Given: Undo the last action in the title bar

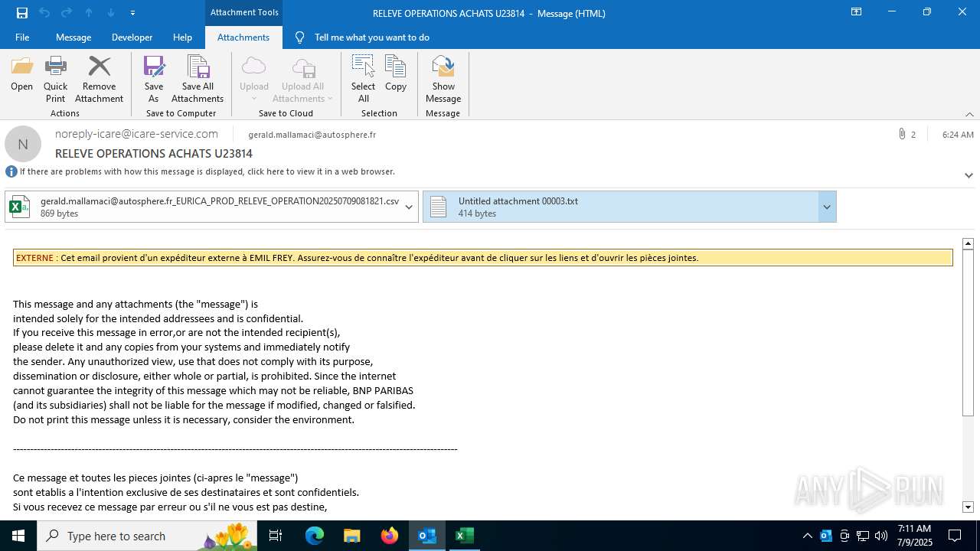Looking at the screenshot, I should [x=44, y=13].
